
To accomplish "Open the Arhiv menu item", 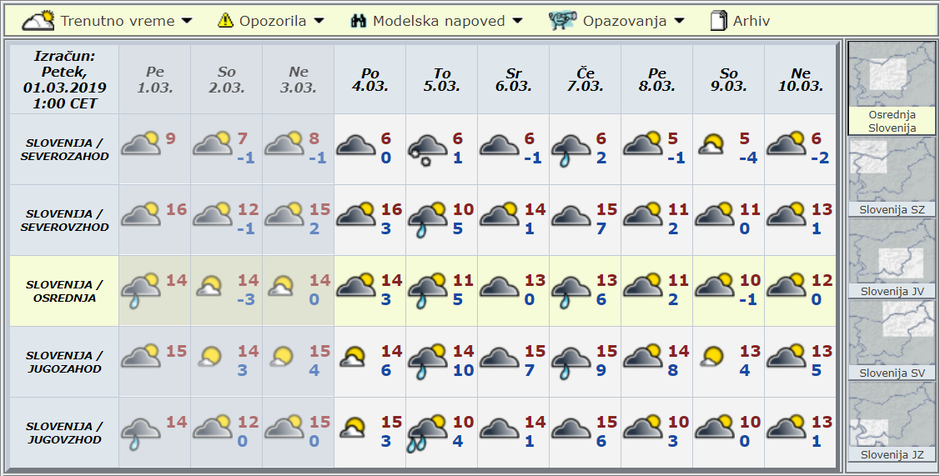I will pos(751,21).
